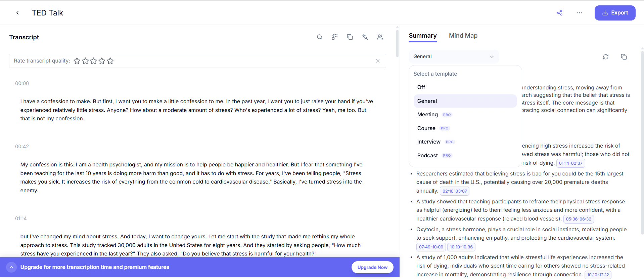This screenshot has width=644, height=279.
Task: Open the speakers icon in transcript toolbar
Action: click(x=380, y=37)
